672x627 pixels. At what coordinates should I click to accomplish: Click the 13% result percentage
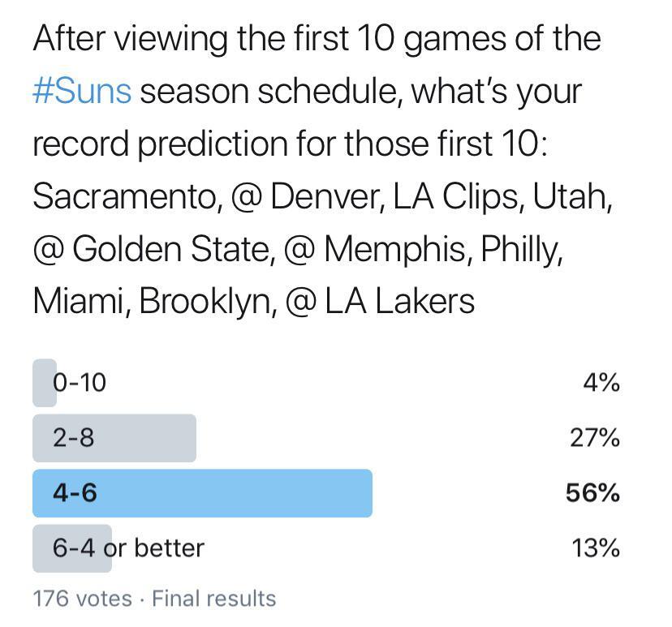click(595, 548)
